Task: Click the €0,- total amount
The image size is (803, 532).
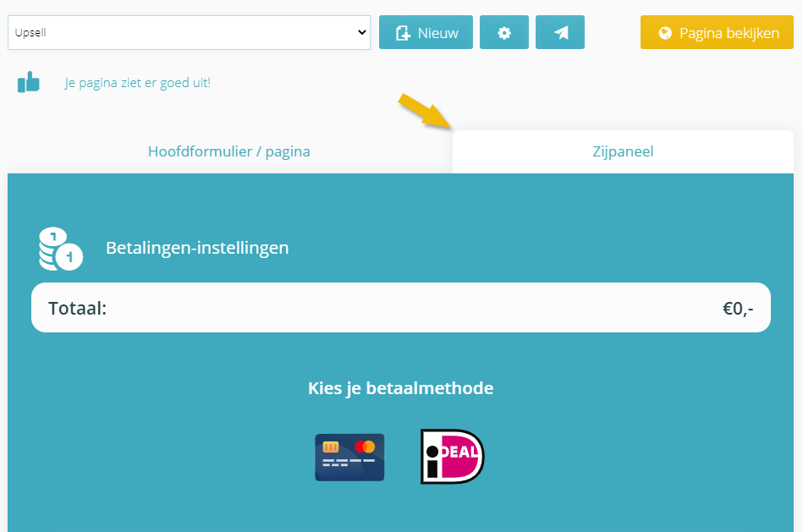Action: pyautogui.click(x=738, y=308)
